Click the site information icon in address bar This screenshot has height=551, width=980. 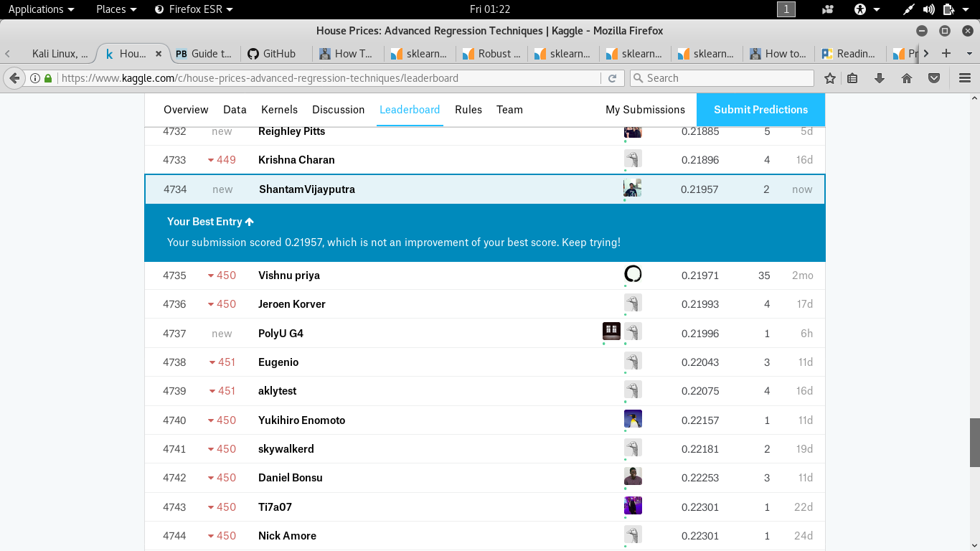coord(35,78)
